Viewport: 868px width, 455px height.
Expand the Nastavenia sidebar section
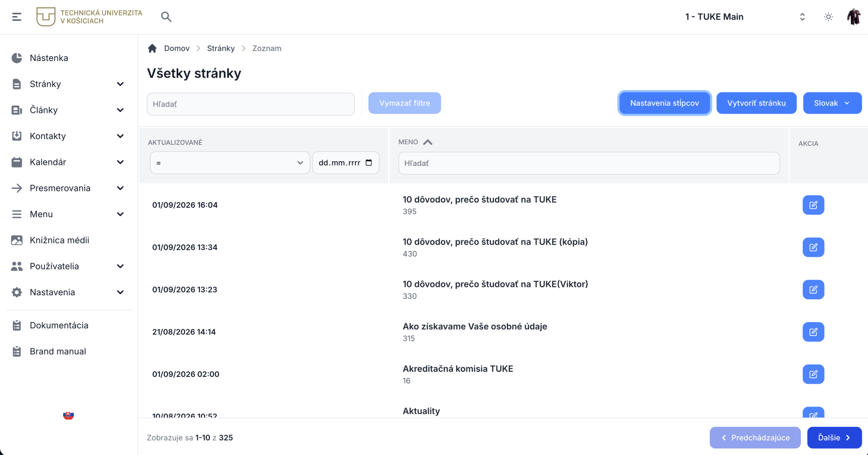point(69,292)
